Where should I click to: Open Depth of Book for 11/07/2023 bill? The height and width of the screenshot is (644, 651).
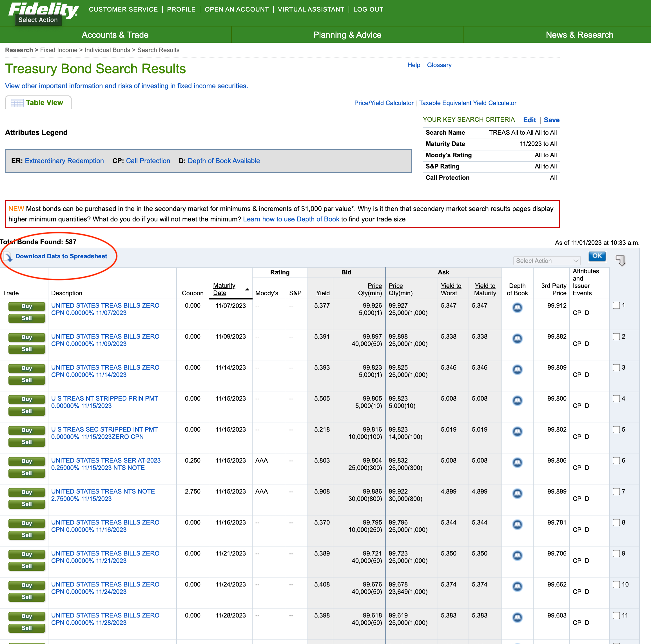click(517, 308)
